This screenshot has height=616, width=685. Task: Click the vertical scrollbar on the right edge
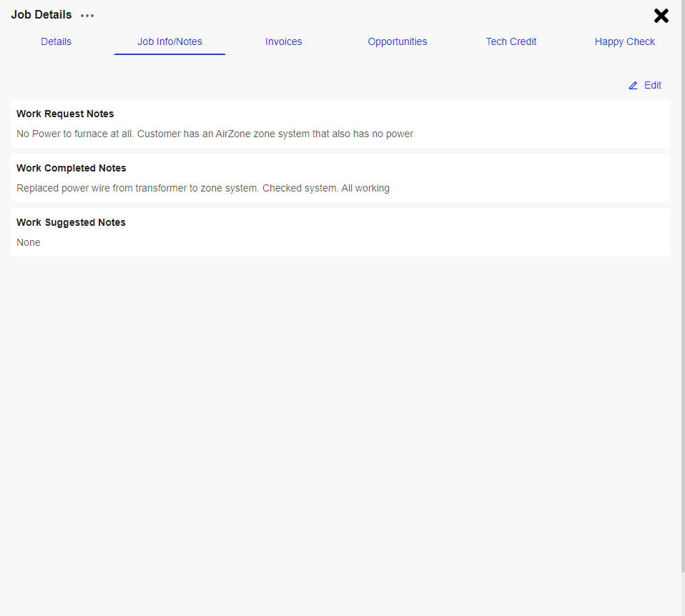(683, 286)
